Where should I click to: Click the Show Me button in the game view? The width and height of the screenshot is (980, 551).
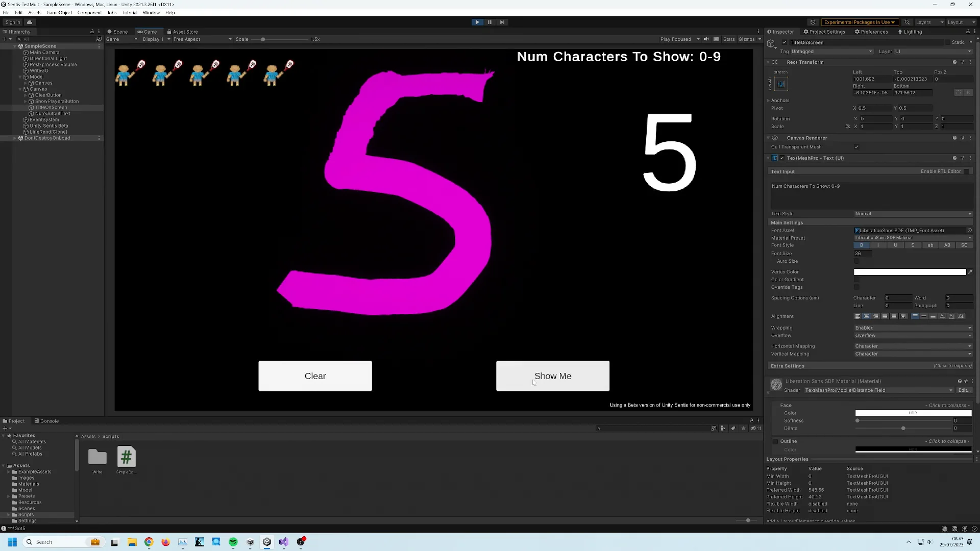coord(552,376)
